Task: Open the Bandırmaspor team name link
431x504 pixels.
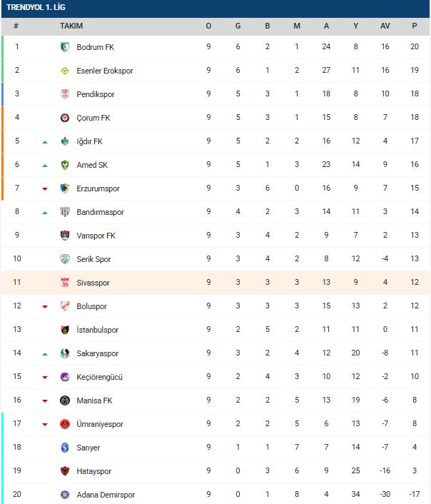Action: coord(100,212)
